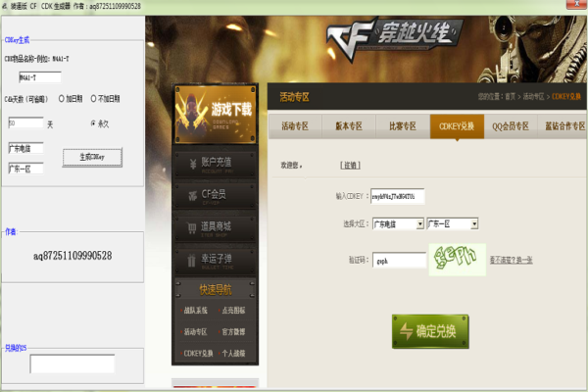Click the author text aq87251109990528
This screenshot has width=588, height=392.
pos(73,256)
